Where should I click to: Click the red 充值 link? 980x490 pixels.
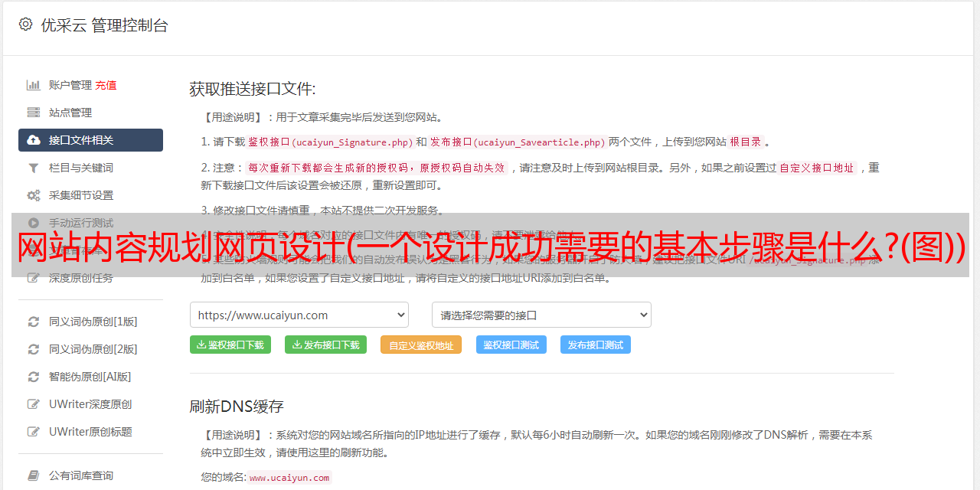pos(106,85)
